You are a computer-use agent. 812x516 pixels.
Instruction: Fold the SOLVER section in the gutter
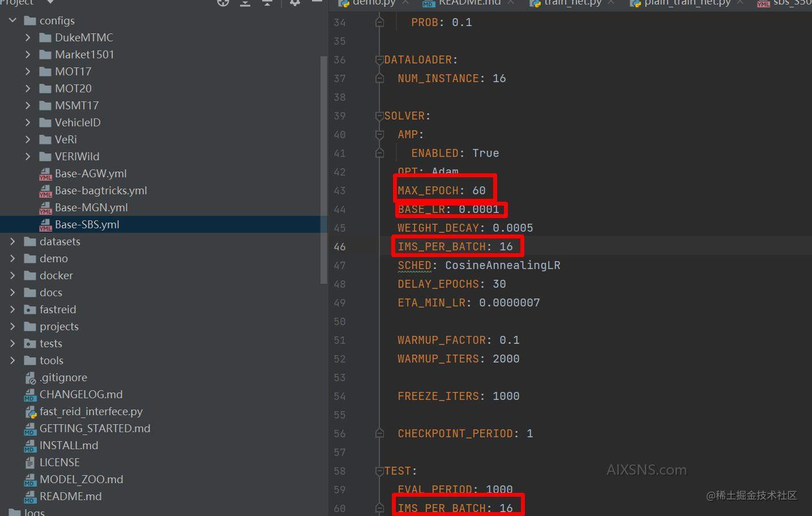379,116
